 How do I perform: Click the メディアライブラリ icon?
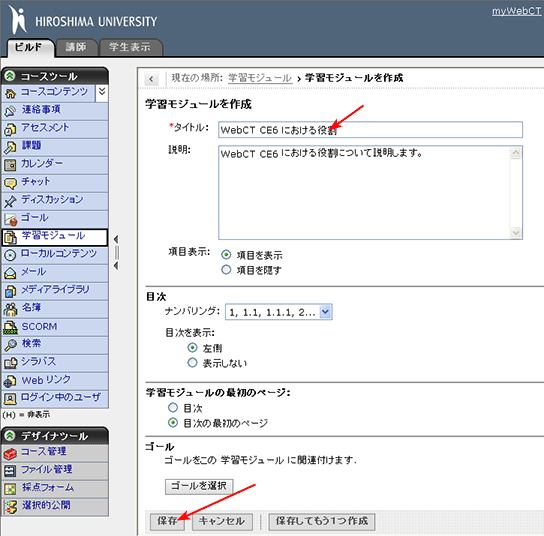(10, 291)
